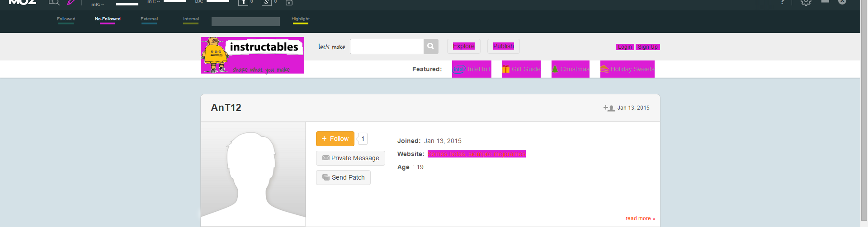868x227 pixels.
Task: Toggle External links highlighting
Action: 149,19
